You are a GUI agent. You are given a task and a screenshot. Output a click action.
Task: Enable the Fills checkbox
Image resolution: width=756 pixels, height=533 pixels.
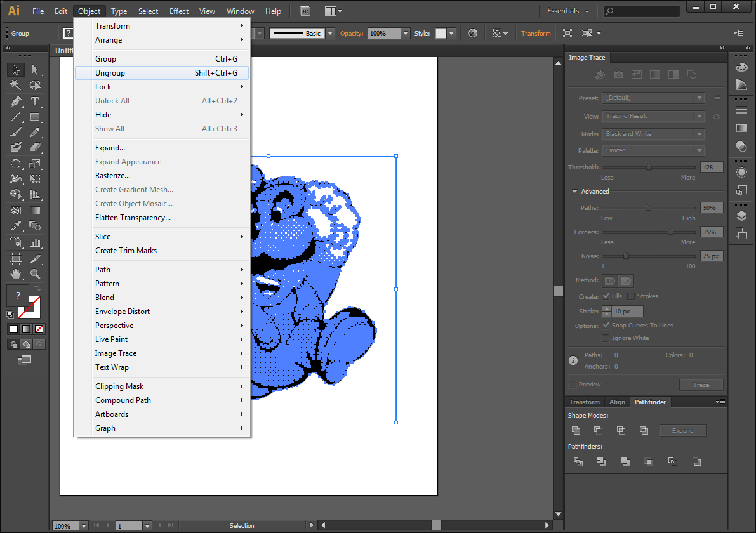click(x=606, y=296)
